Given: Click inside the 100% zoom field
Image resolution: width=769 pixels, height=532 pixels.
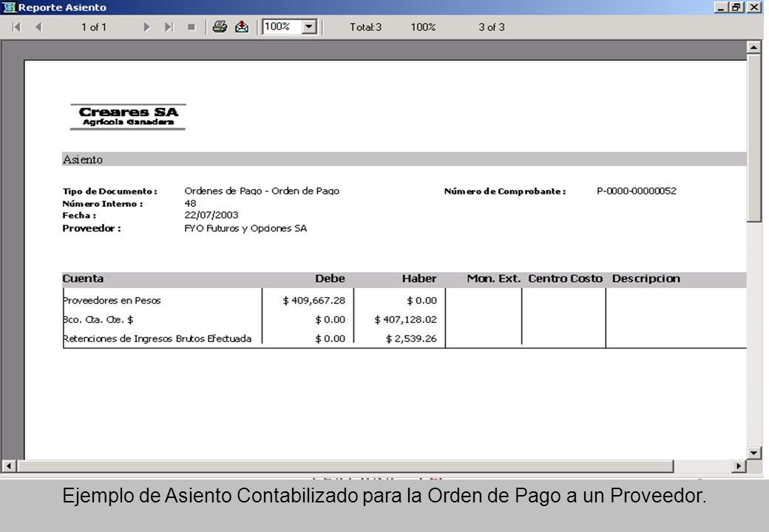Looking at the screenshot, I should 282,27.
